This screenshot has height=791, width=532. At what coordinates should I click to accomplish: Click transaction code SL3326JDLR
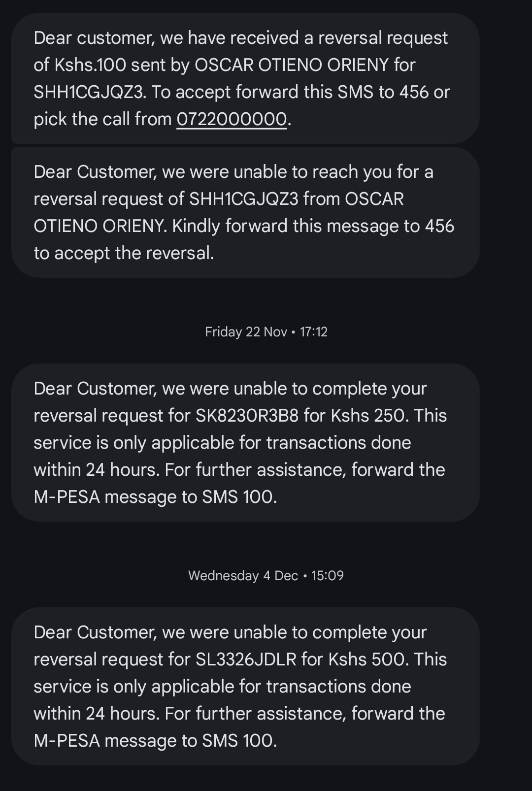click(246, 659)
